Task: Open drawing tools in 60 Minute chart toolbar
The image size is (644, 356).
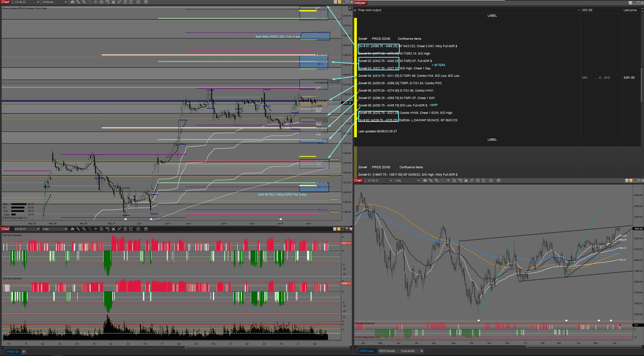Action: [x=78, y=2]
